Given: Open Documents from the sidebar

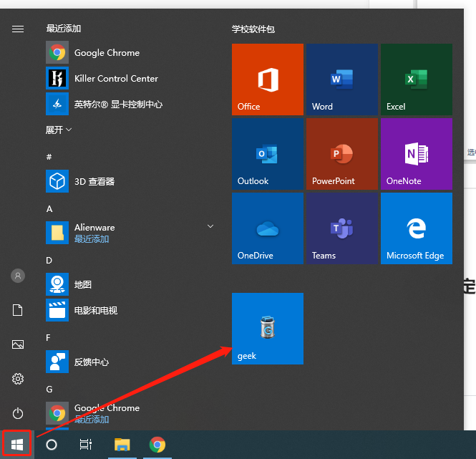Looking at the screenshot, I should point(18,310).
